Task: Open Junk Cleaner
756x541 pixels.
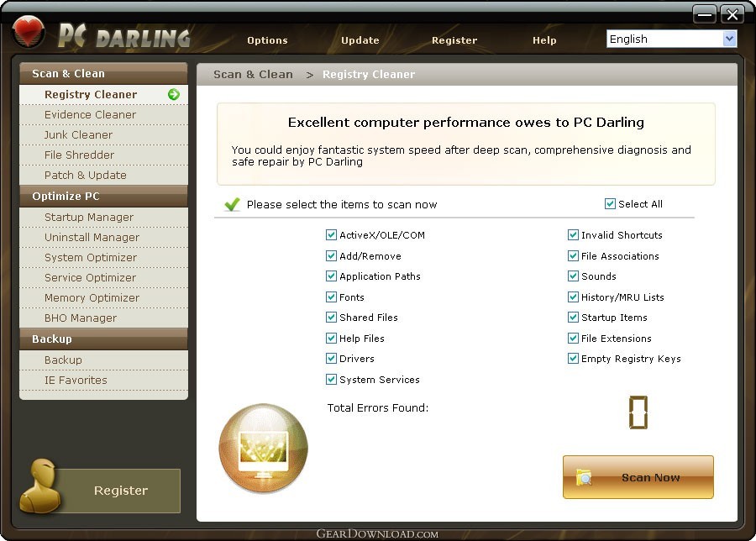Action: 103,135
